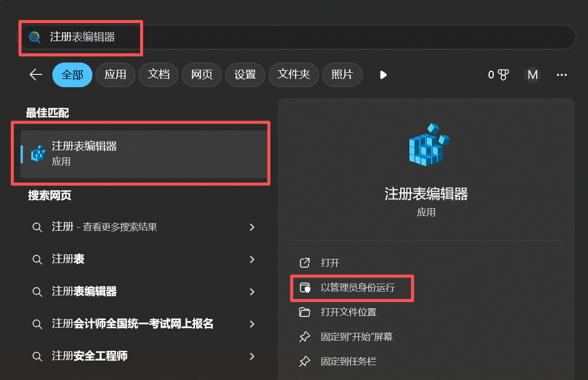Image resolution: width=588 pixels, height=380 pixels.
Task: Expand chevron for 注册 - 查看更多搜索结果
Action: [252, 227]
